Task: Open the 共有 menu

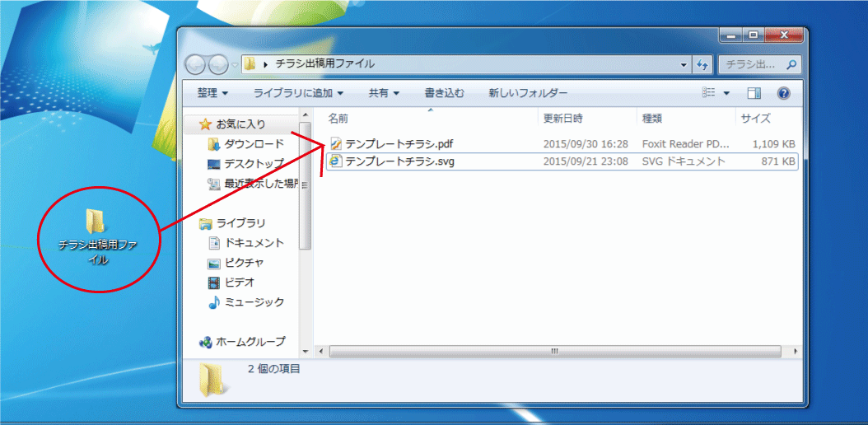Action: coord(385,94)
